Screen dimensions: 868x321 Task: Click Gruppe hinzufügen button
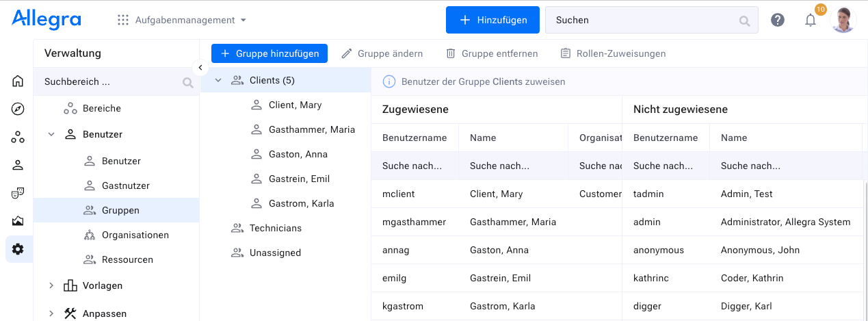pyautogui.click(x=269, y=53)
